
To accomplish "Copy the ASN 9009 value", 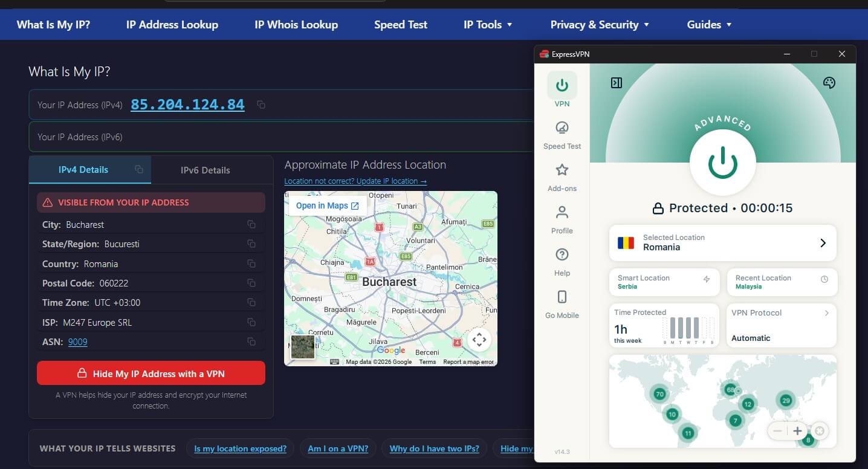I will coord(251,341).
